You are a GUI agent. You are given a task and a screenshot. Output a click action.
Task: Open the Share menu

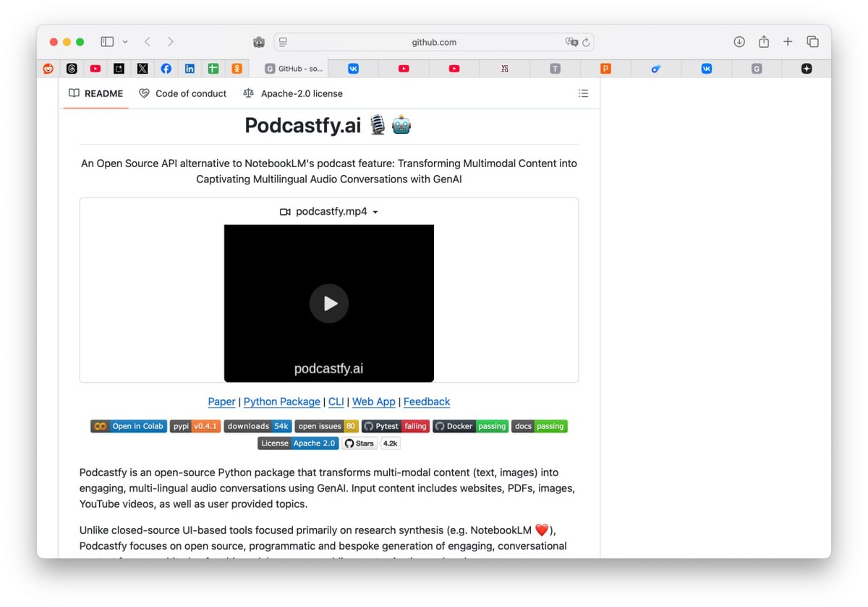click(764, 42)
